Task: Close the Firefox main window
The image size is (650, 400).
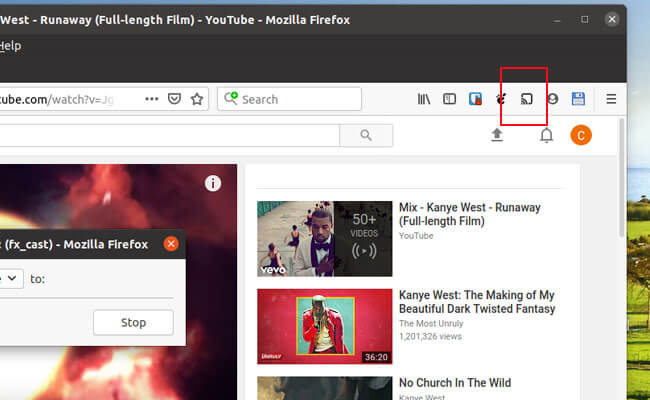Action: click(612, 19)
